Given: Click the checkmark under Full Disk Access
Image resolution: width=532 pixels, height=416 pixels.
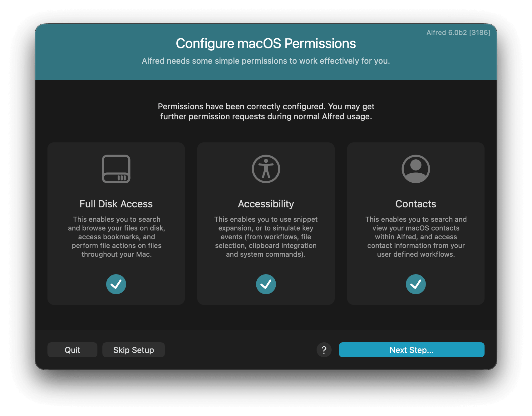Looking at the screenshot, I should (116, 284).
